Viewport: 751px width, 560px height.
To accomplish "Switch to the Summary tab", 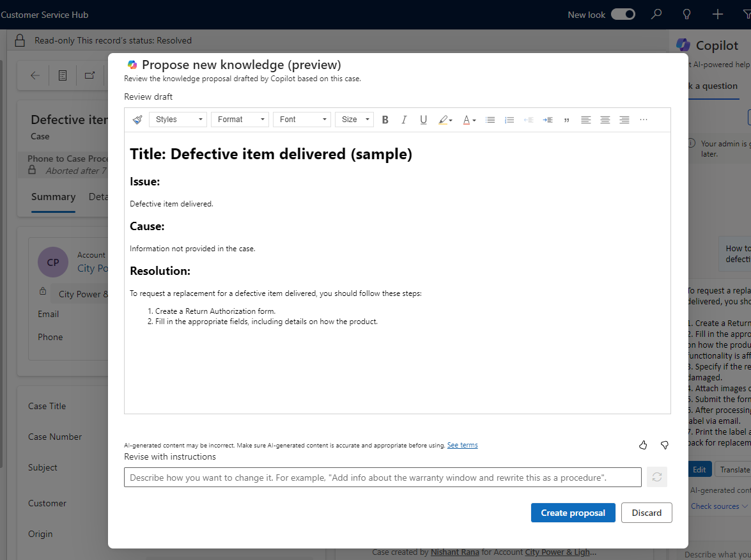I will pos(53,197).
